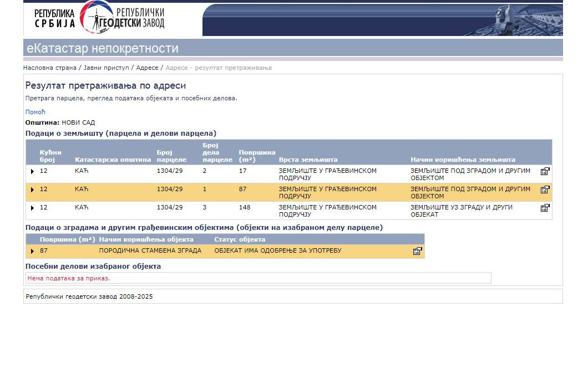Click the еКатастар непокретности title bar

click(103, 48)
